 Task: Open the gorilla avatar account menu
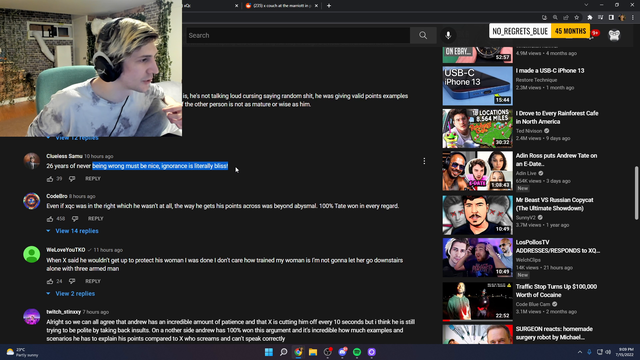[614, 35]
